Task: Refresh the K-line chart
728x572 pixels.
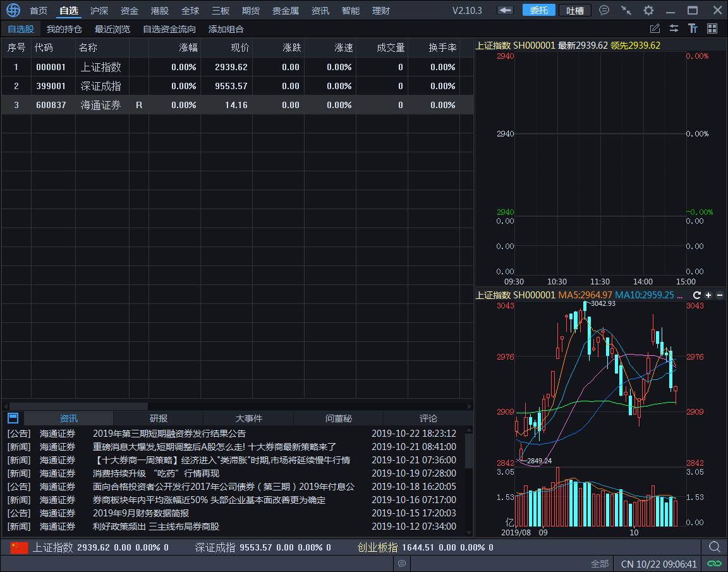Action: [697, 295]
